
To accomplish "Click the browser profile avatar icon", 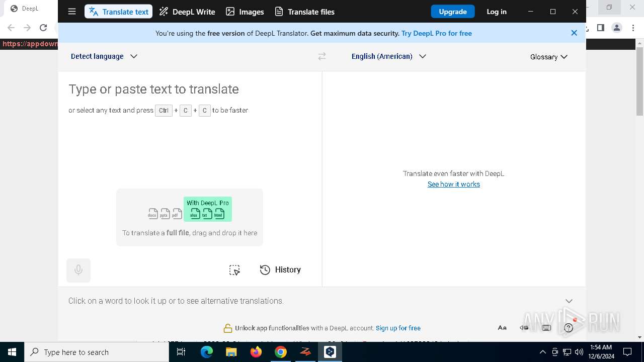I will [617, 28].
